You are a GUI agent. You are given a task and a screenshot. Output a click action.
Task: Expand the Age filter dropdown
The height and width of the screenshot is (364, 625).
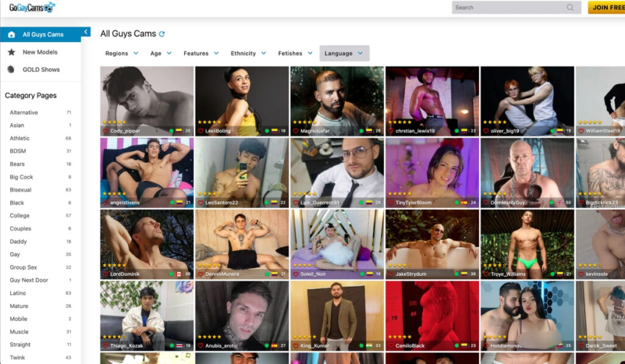(161, 54)
